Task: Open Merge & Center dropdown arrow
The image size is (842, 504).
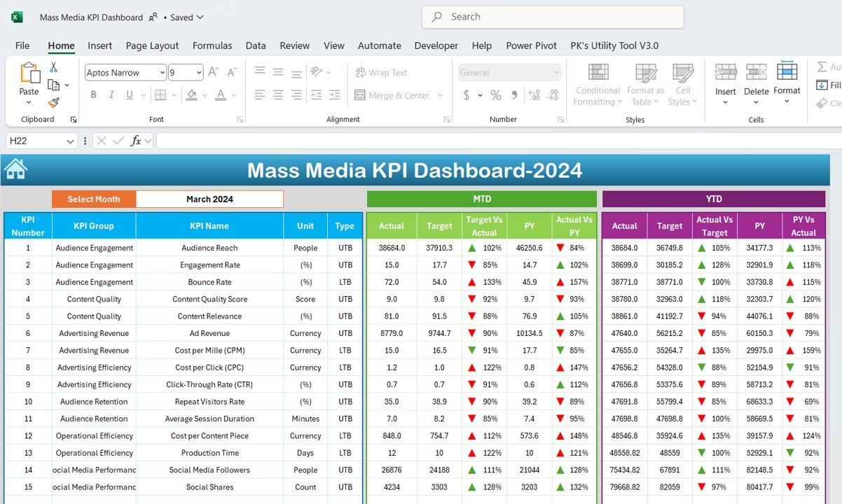Action: [x=441, y=95]
